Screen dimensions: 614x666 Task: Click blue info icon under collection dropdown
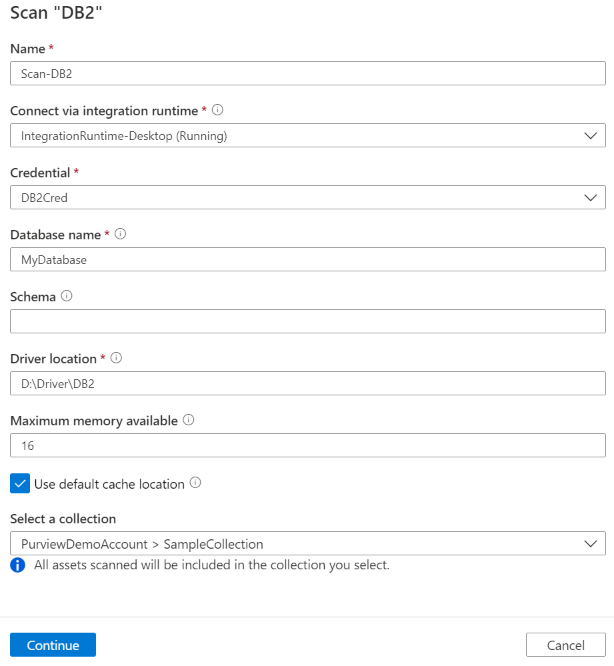(17, 565)
